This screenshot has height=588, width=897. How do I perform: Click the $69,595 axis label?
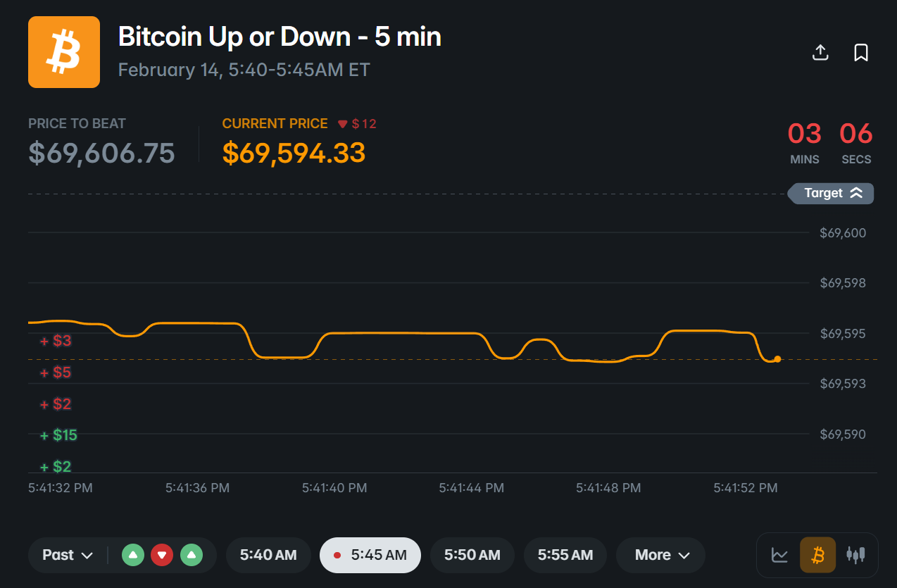843,334
